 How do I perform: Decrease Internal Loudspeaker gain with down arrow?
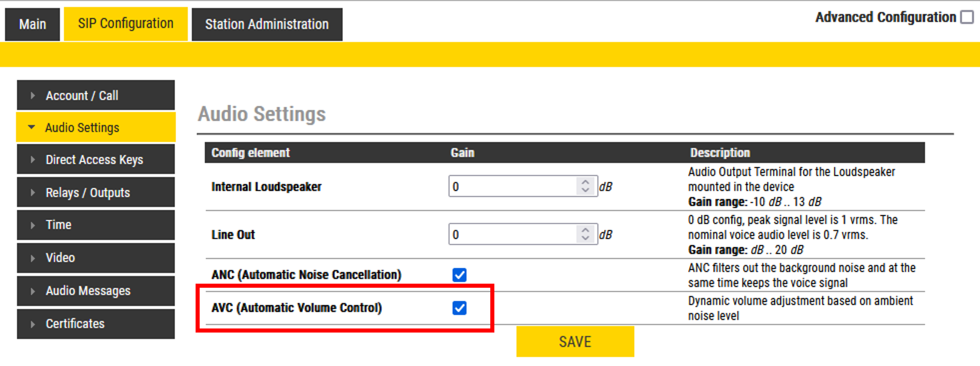tap(585, 191)
